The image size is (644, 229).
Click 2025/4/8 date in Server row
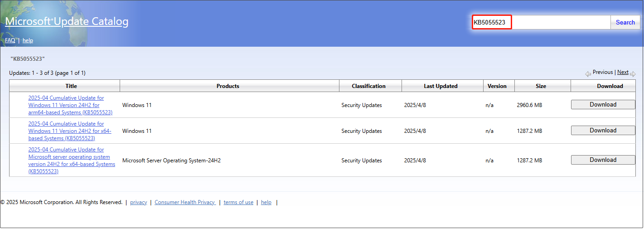point(416,160)
